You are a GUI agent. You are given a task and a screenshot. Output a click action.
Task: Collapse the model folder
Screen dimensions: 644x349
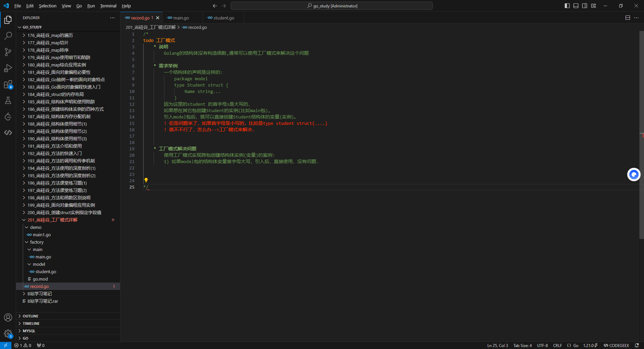point(68,264)
